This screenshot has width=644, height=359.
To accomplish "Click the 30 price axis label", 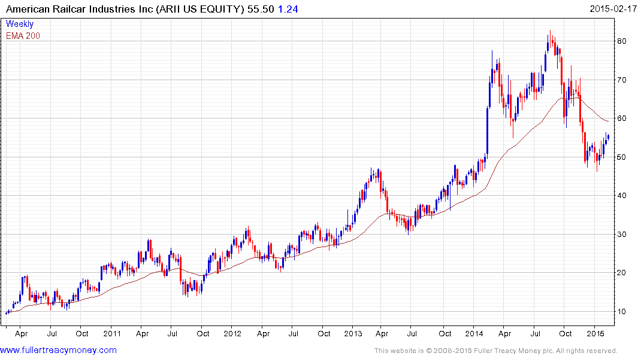I will coord(622,235).
